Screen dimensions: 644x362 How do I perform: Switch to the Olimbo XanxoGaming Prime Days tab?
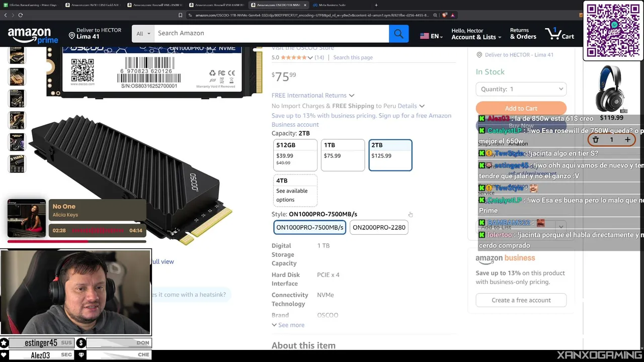30,5
